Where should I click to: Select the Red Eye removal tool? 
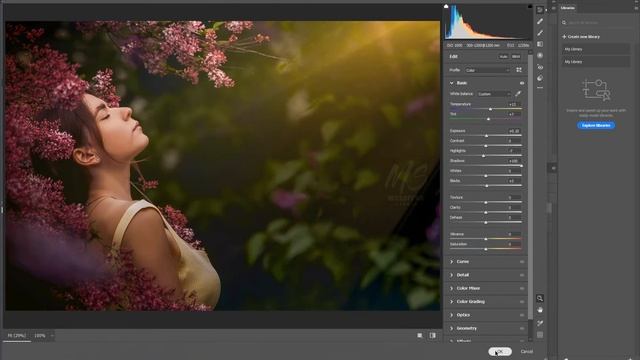tap(540, 67)
